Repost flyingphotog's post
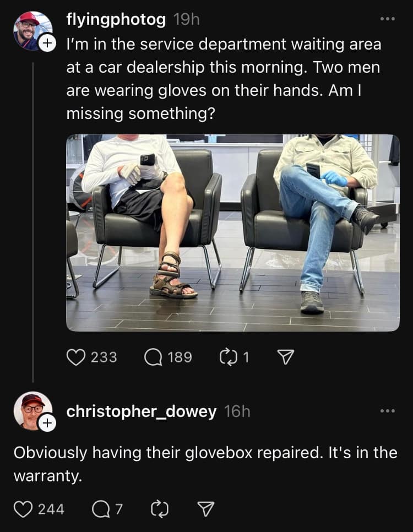 (x=227, y=357)
